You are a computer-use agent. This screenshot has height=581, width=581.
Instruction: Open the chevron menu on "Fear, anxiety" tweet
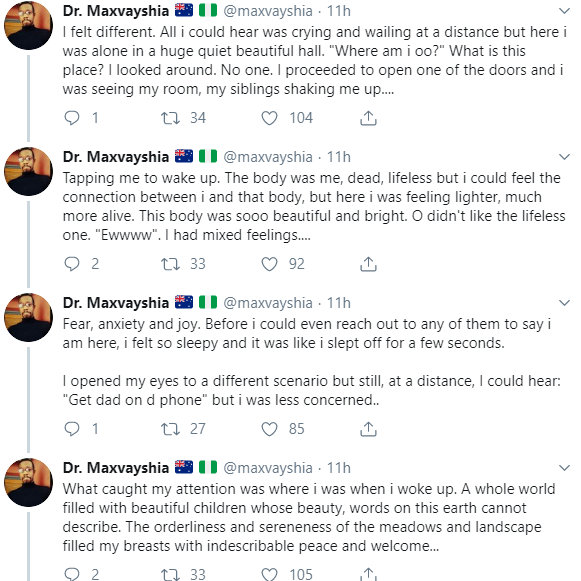564,303
